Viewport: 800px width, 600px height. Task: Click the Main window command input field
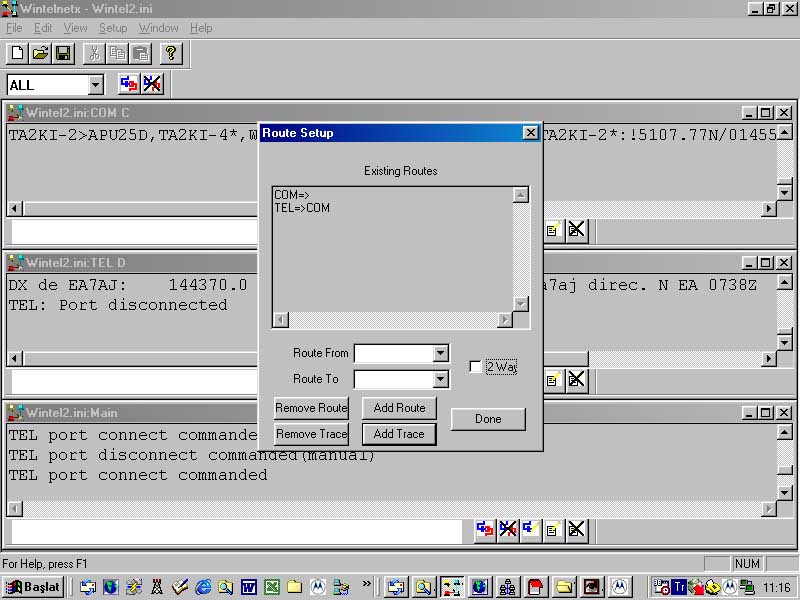(x=237, y=532)
